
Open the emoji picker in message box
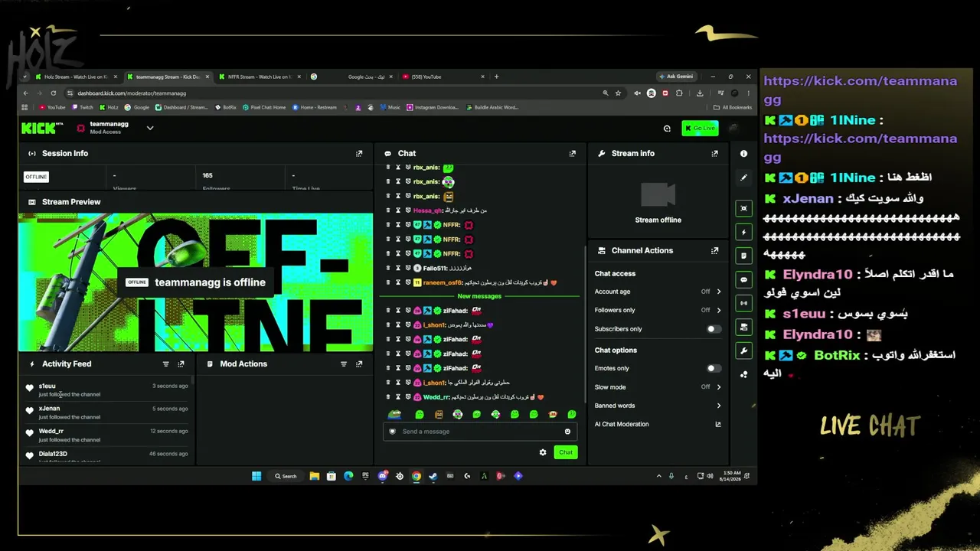point(567,432)
